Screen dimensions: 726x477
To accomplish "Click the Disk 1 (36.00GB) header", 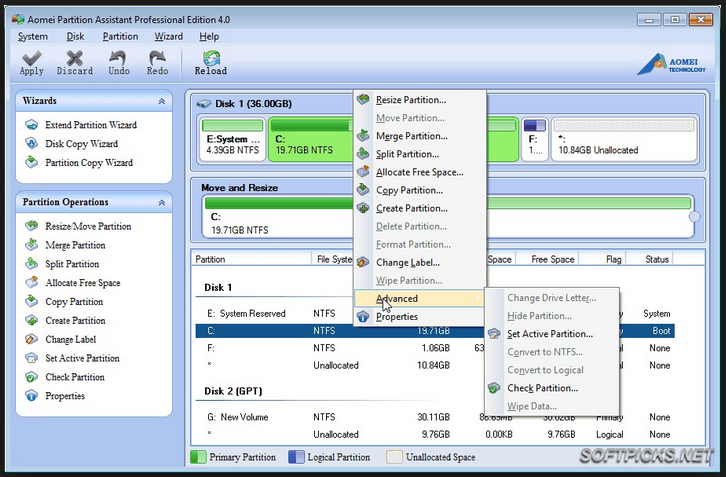I will coord(253,104).
